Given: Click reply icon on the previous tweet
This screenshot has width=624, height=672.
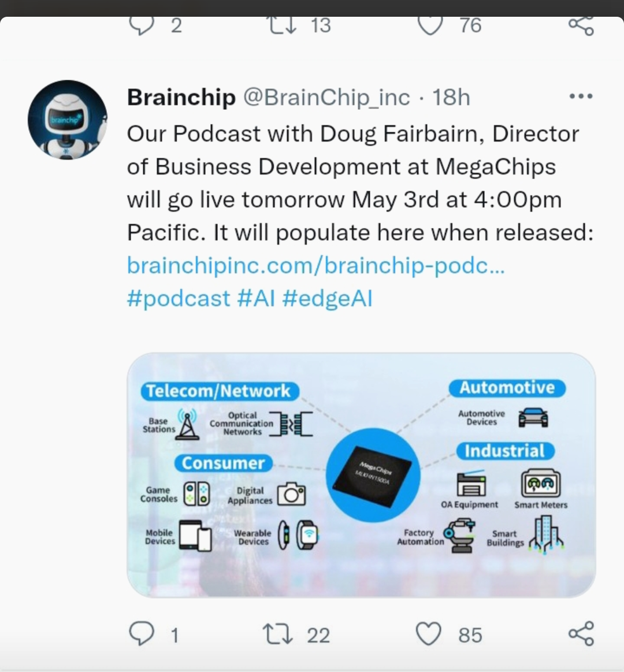Looking at the screenshot, I should pyautogui.click(x=142, y=26).
